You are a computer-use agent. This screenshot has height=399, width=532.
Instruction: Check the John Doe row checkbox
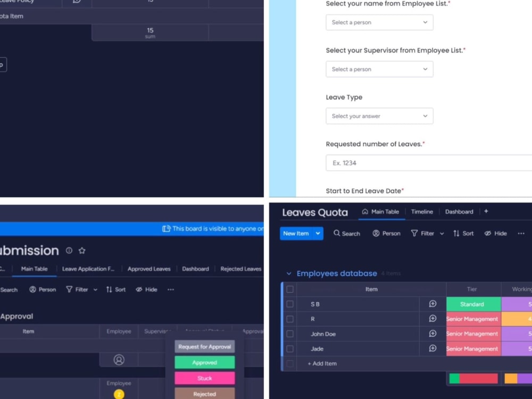point(290,334)
